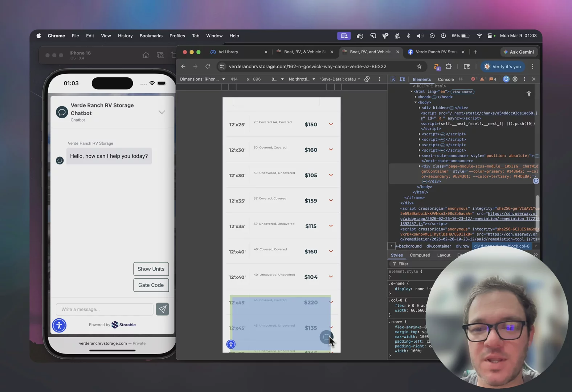Click Wi-Fi icon in menu bar
572x392 pixels.
click(x=479, y=36)
